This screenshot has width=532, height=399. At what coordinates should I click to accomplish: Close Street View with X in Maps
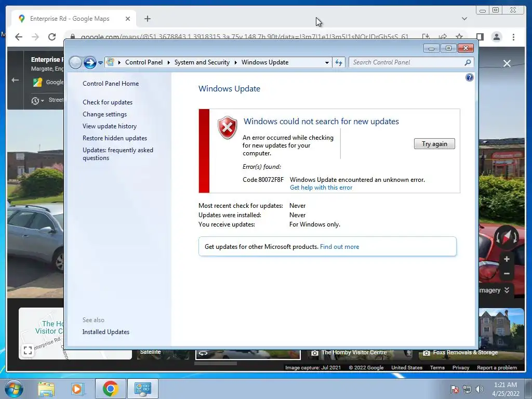pyautogui.click(x=507, y=63)
